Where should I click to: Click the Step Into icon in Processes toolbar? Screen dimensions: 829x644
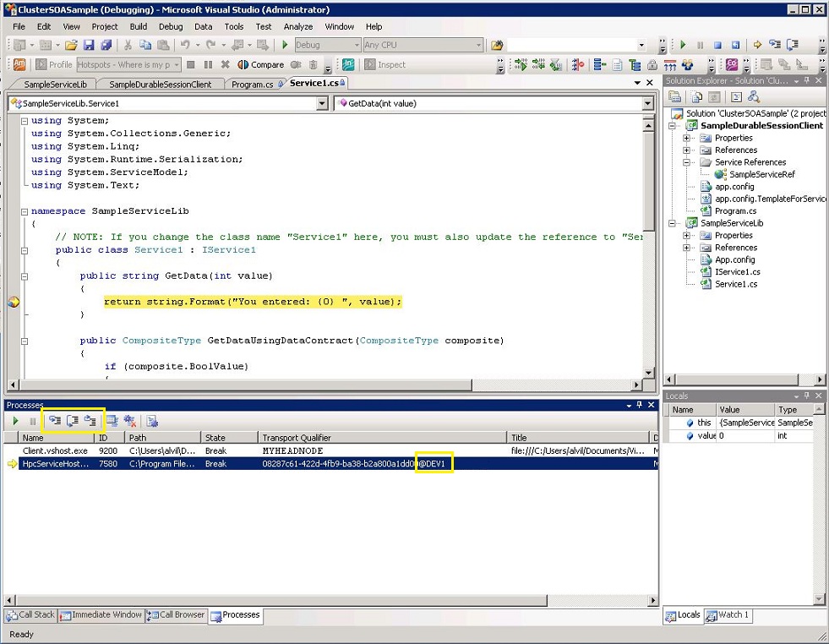(x=54, y=421)
